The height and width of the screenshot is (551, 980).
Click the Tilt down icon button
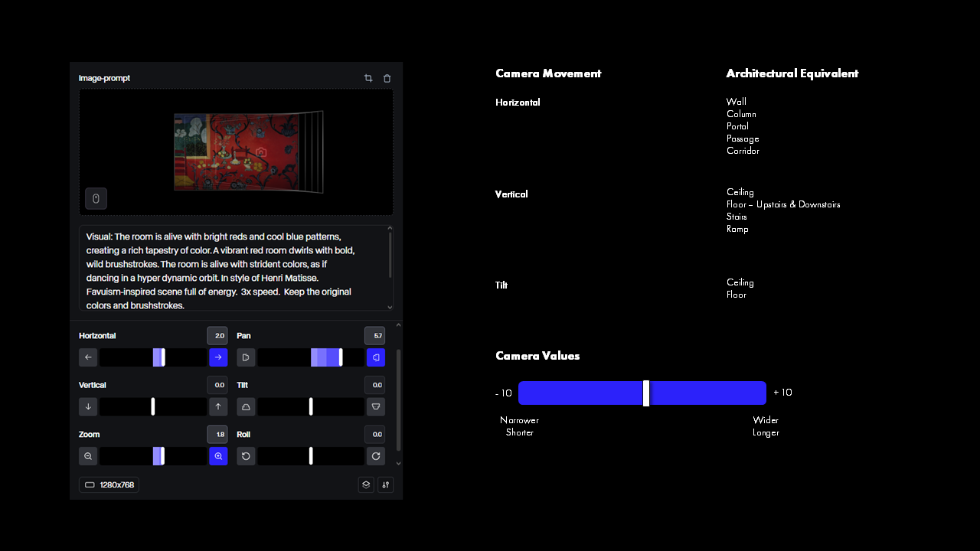tap(376, 406)
